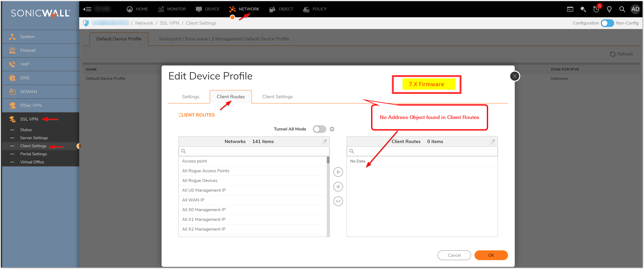
Task: Enable the Tunnel All Mode toggle
Action: [x=319, y=129]
